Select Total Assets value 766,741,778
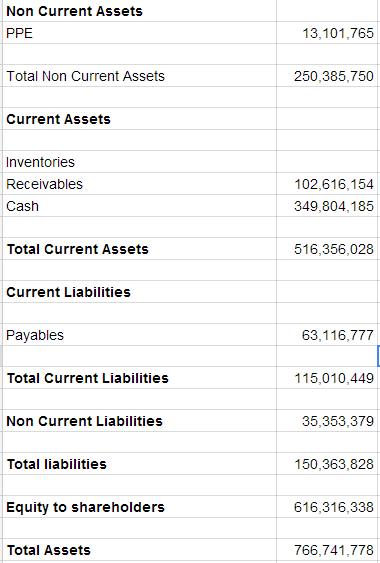Image resolution: width=380 pixels, height=563 pixels. (334, 550)
